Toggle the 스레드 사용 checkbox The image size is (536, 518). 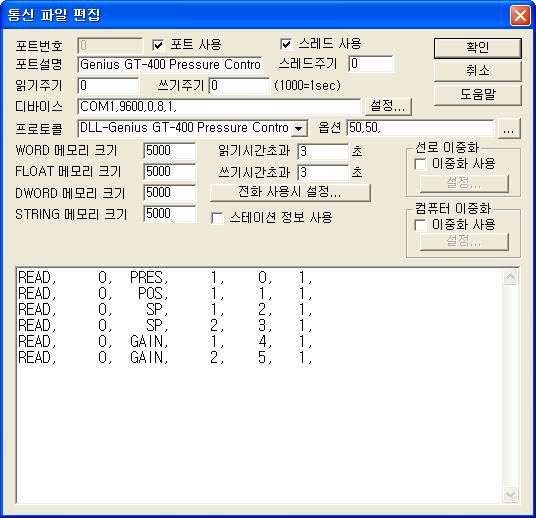tap(286, 44)
